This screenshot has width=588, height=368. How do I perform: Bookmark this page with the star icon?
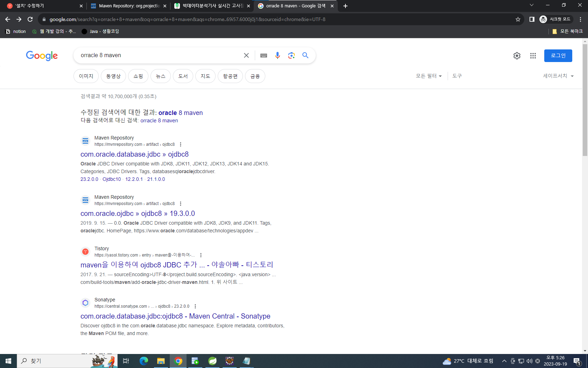(x=518, y=19)
